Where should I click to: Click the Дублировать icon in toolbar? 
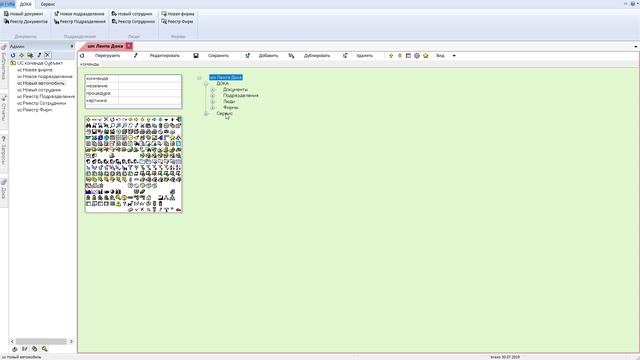tap(291, 56)
